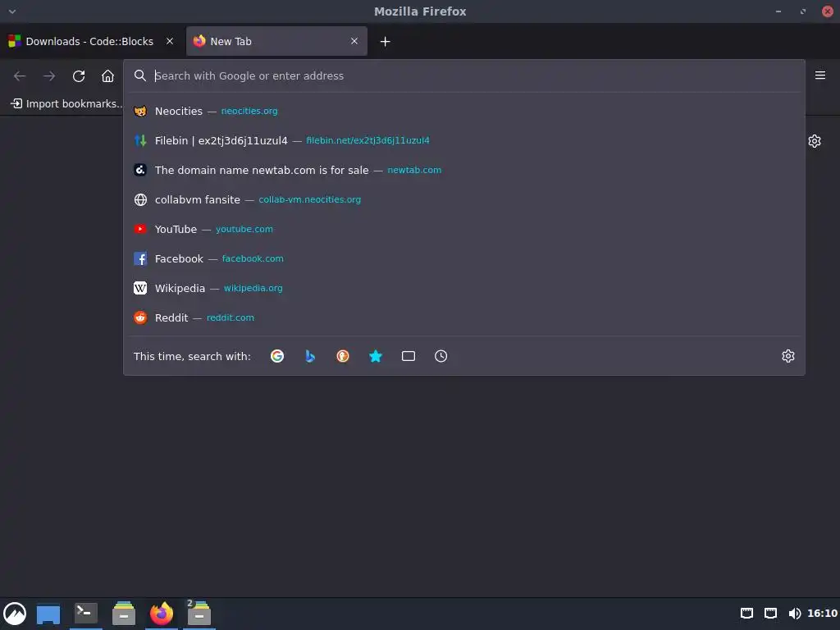Click the Reddit favicon

click(x=140, y=317)
